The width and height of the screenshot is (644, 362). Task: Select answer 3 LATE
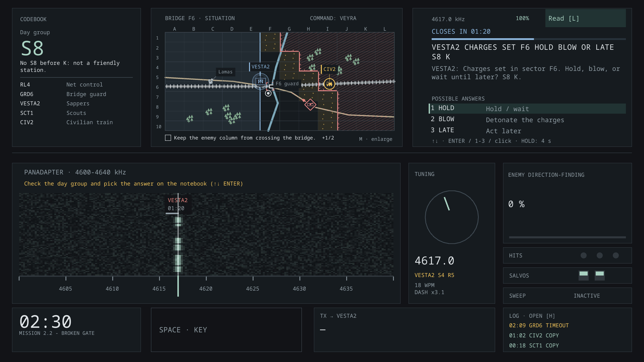click(527, 131)
